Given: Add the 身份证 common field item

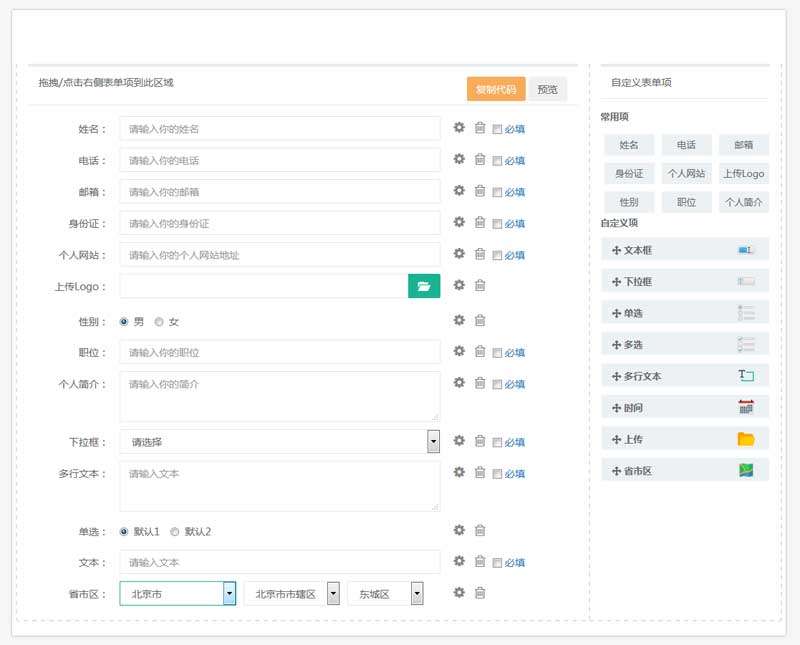Looking at the screenshot, I should click(x=629, y=173).
